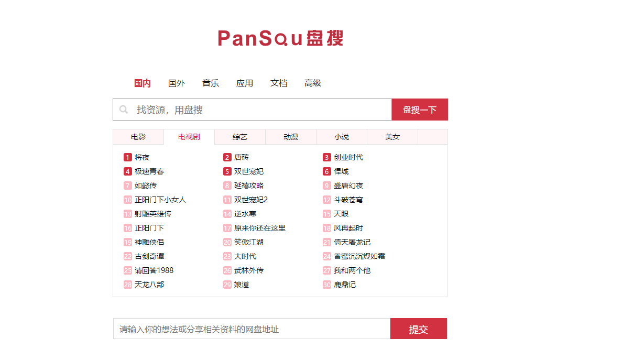644x349 pixels.
Task: Focus the 找资源，用盘搜 search field
Action: click(x=252, y=110)
